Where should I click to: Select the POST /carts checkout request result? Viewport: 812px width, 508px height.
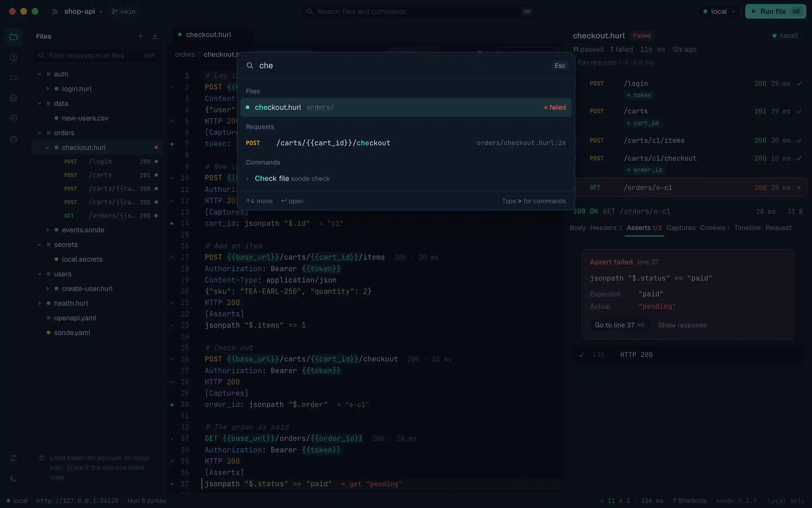point(406,143)
